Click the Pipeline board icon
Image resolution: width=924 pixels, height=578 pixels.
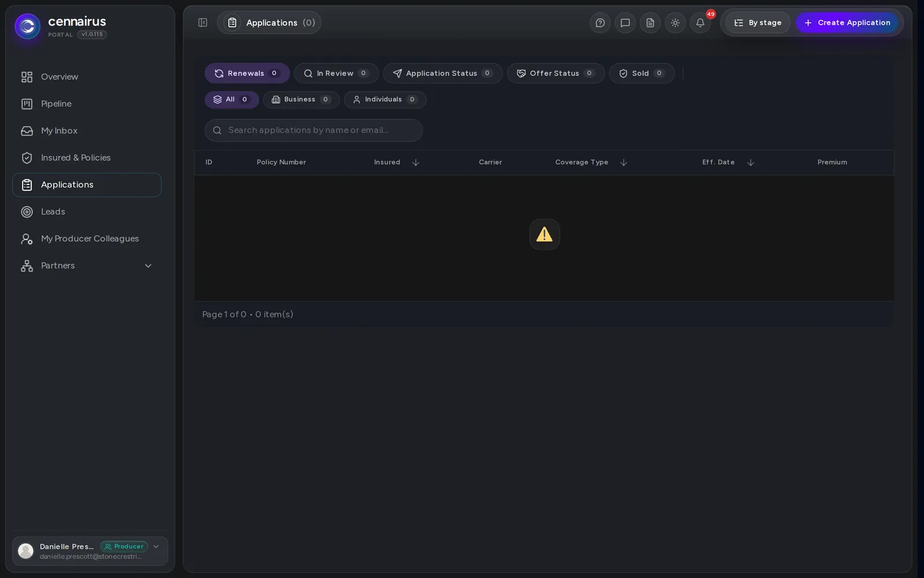click(27, 104)
